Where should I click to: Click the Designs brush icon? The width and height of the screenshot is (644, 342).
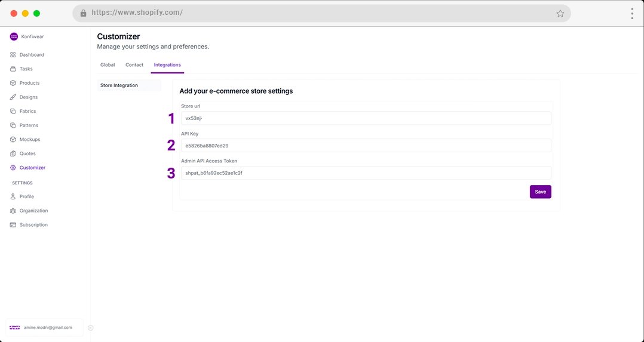point(13,97)
